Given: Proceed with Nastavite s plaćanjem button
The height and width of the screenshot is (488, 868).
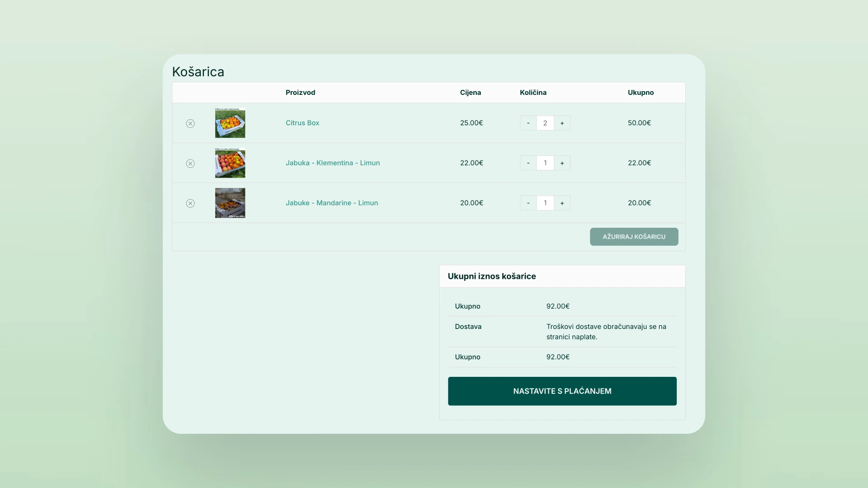Looking at the screenshot, I should [562, 391].
